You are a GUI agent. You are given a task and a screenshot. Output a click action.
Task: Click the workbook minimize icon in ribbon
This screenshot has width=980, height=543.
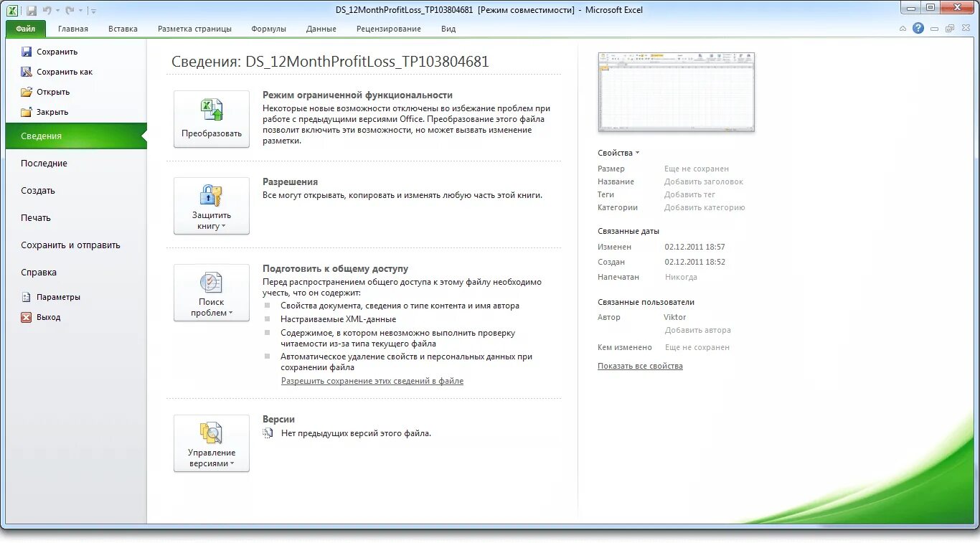934,29
